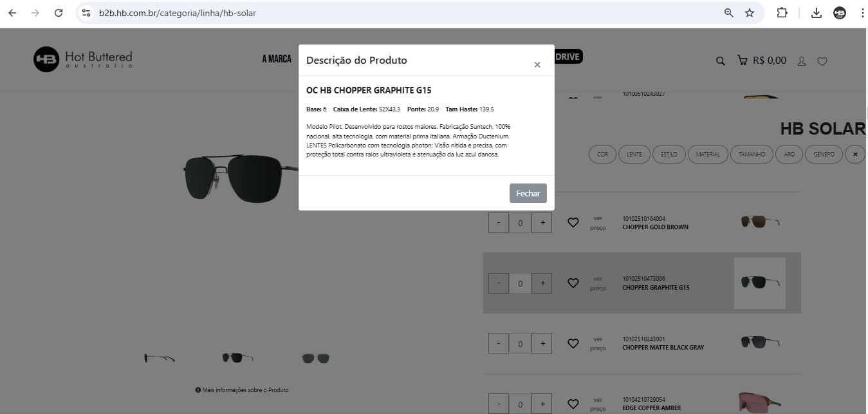This screenshot has height=414, width=868.
Task: Decrease quantity for Chopper Matte Black Gray
Action: pos(499,343)
